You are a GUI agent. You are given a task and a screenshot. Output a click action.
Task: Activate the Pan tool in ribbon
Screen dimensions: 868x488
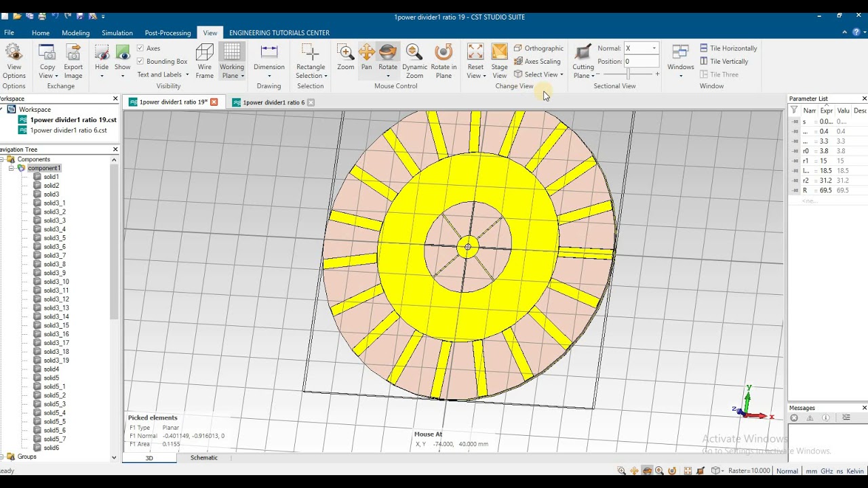click(x=367, y=58)
